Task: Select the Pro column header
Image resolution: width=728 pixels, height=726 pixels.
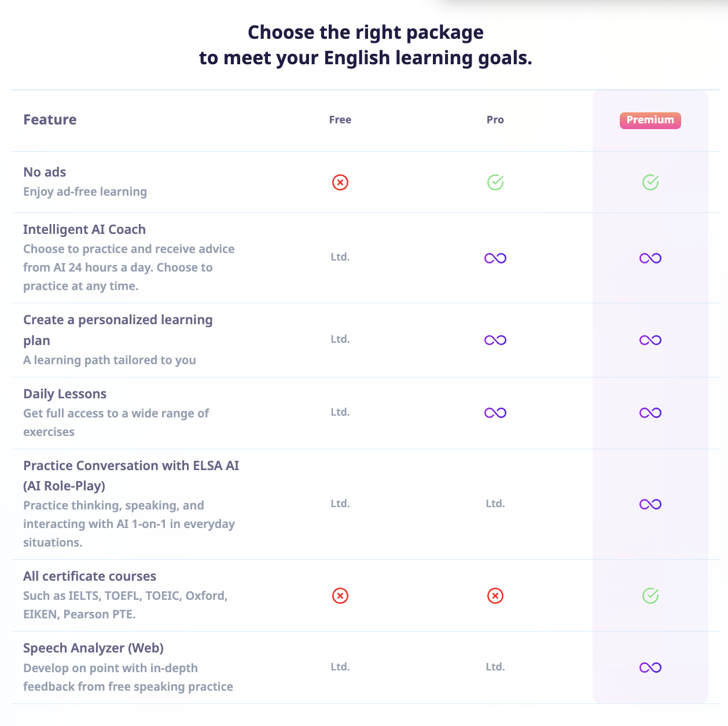Action: [495, 120]
